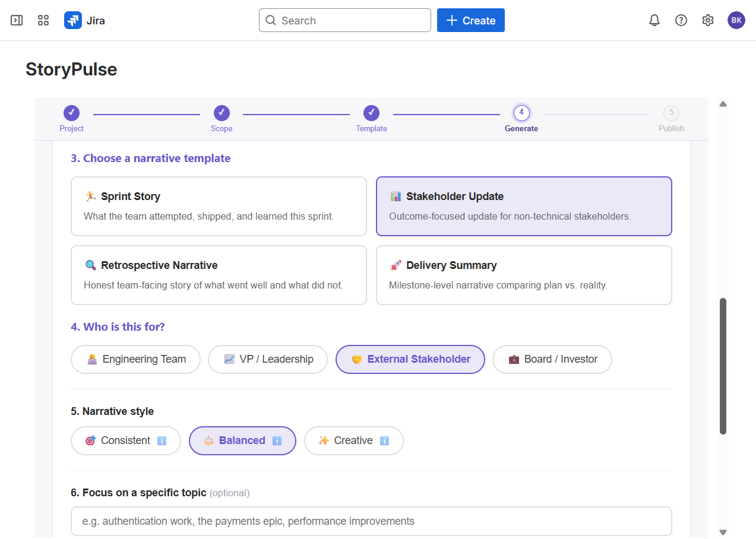Click the Stakeholder Update chart icon
The image size is (756, 539).
click(396, 196)
